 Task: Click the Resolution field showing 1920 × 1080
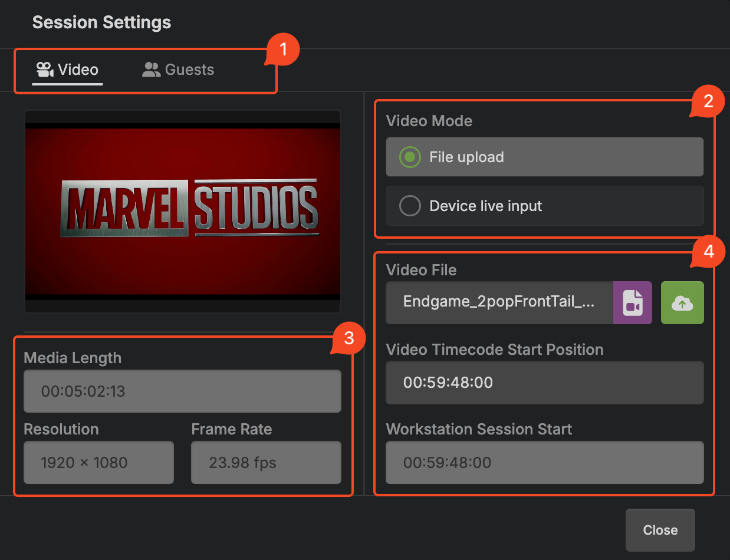tap(98, 462)
